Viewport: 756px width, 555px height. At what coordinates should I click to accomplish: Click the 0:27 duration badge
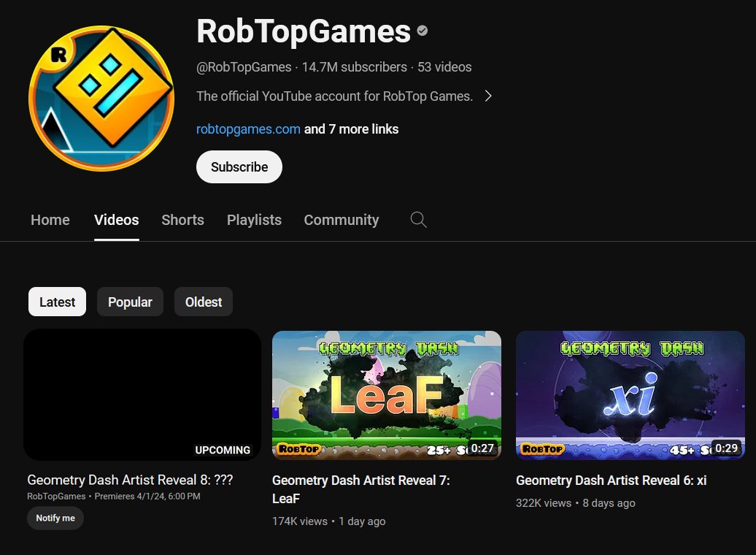(x=482, y=448)
